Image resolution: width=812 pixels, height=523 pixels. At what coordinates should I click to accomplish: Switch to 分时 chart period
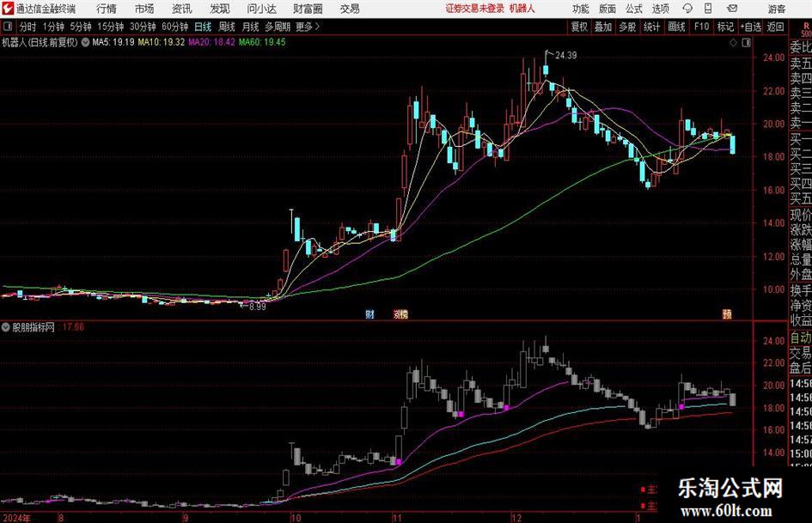tap(27, 27)
